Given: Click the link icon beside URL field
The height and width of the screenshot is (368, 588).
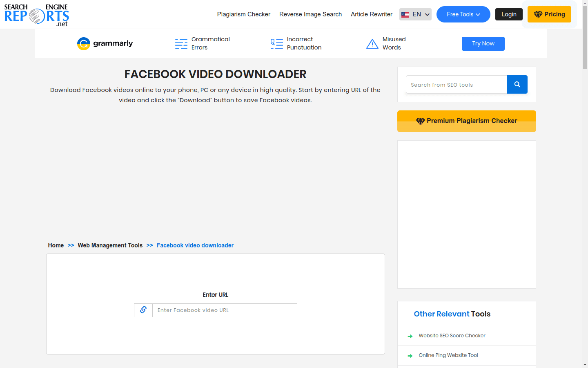Looking at the screenshot, I should click(x=143, y=310).
